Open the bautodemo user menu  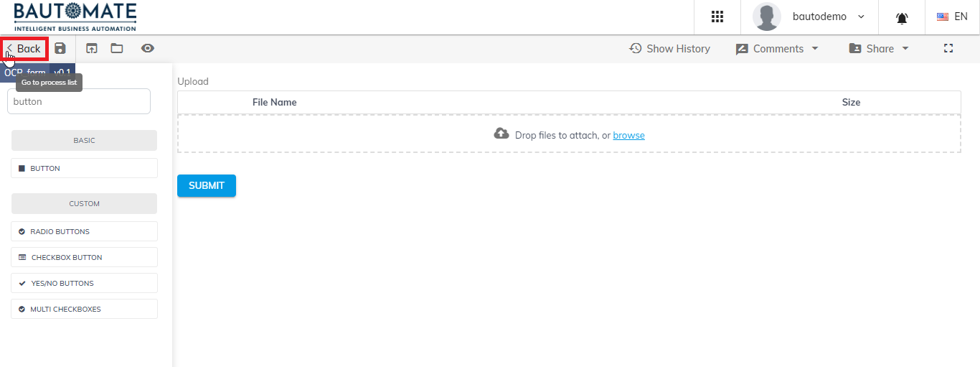(x=809, y=17)
